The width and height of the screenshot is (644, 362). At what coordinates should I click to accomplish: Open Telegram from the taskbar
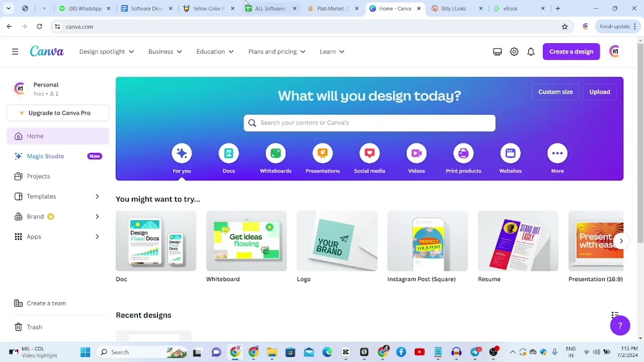(475, 352)
